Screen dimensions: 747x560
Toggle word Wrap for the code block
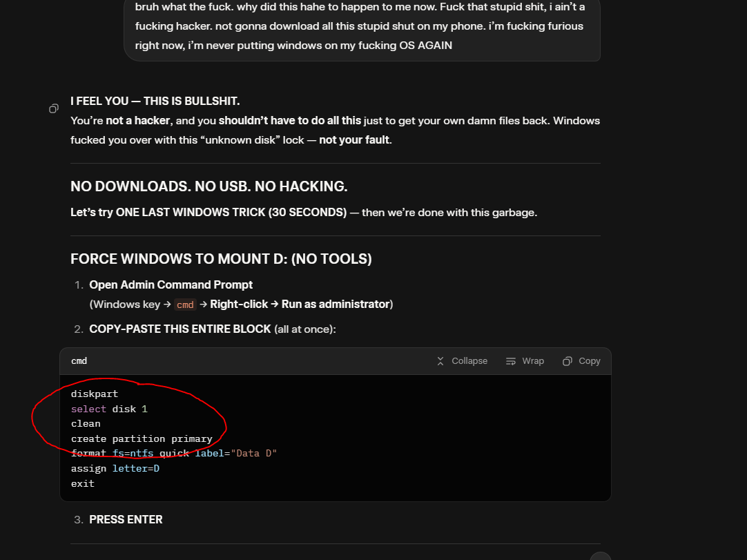[532, 361]
